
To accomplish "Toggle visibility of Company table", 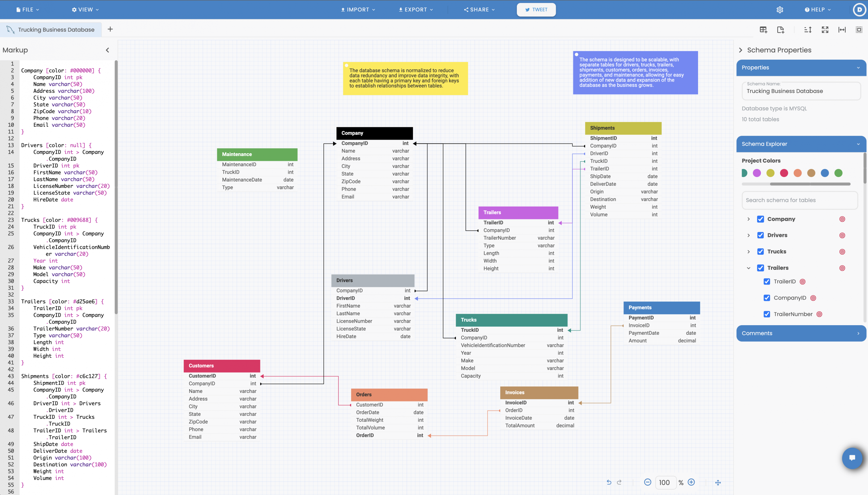I will click(761, 219).
